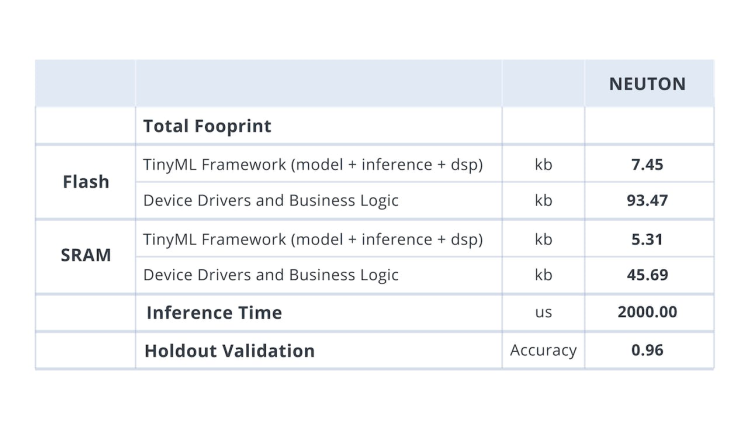The image size is (748, 421).
Task: Click the kb unit beside 7.45
Action: pos(543,164)
